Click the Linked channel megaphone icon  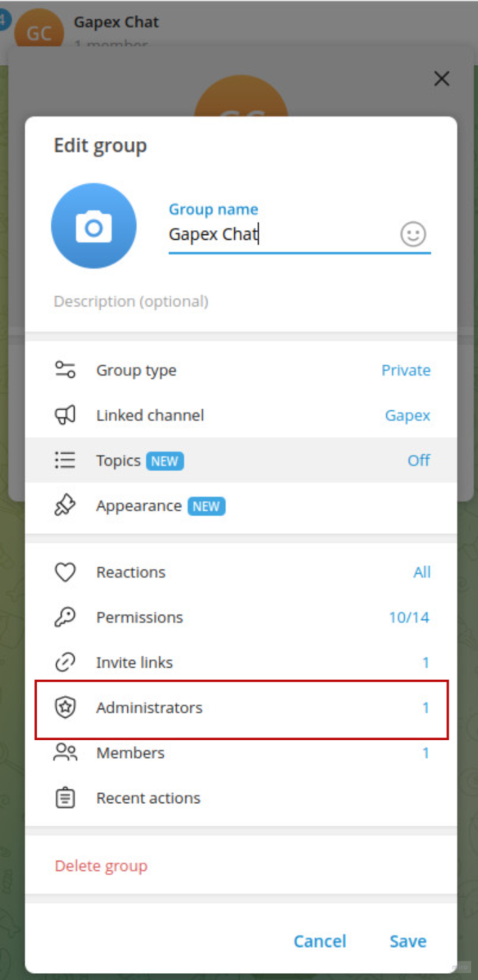coord(65,415)
